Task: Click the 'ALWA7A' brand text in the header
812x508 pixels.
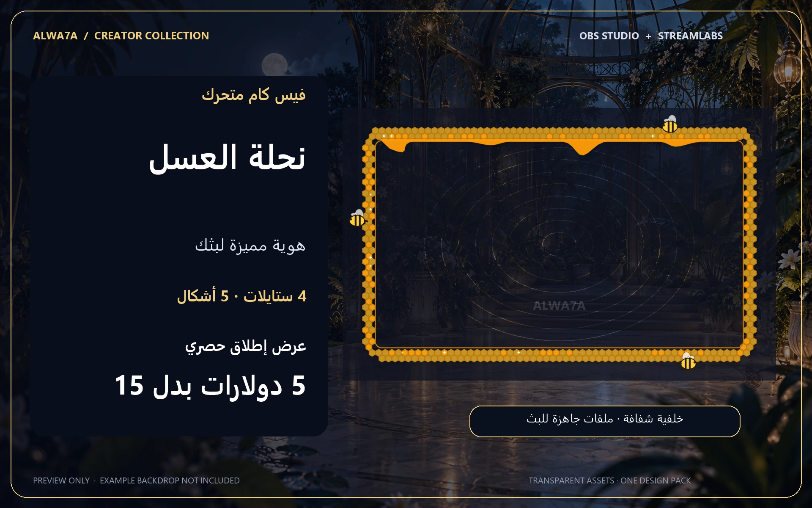Action: tap(55, 36)
